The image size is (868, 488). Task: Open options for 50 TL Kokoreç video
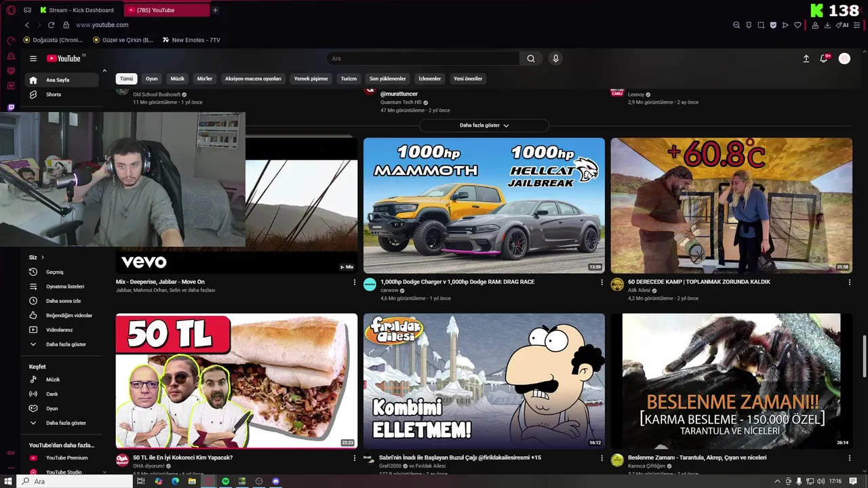(x=354, y=458)
